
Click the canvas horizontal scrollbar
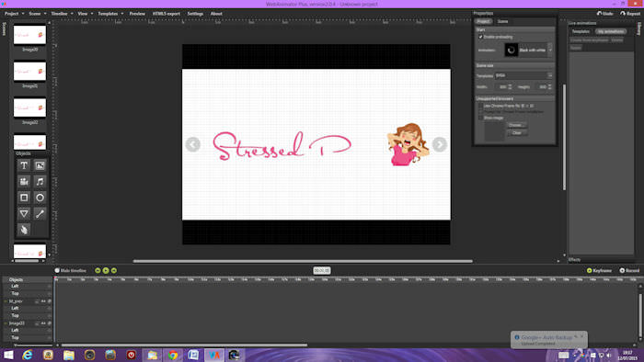[303, 261]
